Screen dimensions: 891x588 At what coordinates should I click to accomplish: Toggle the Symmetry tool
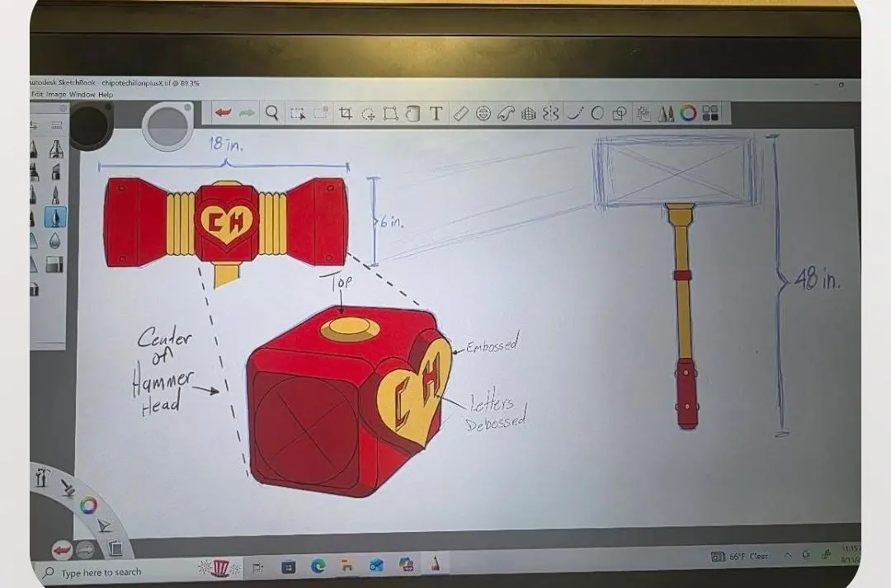tap(550, 114)
